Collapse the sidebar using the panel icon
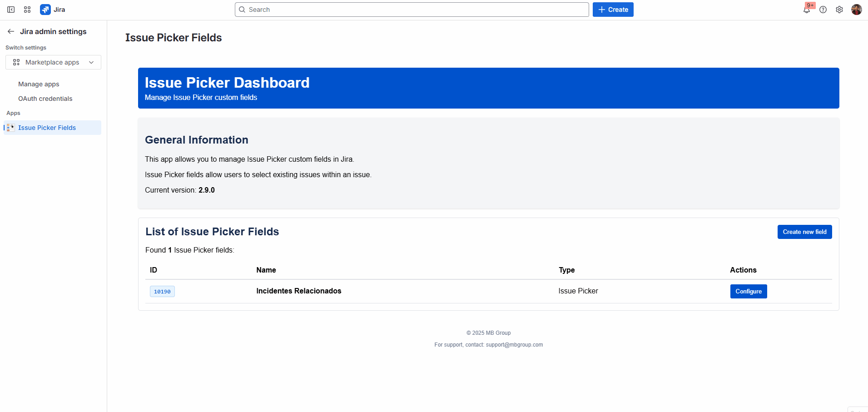The image size is (868, 412). click(10, 9)
